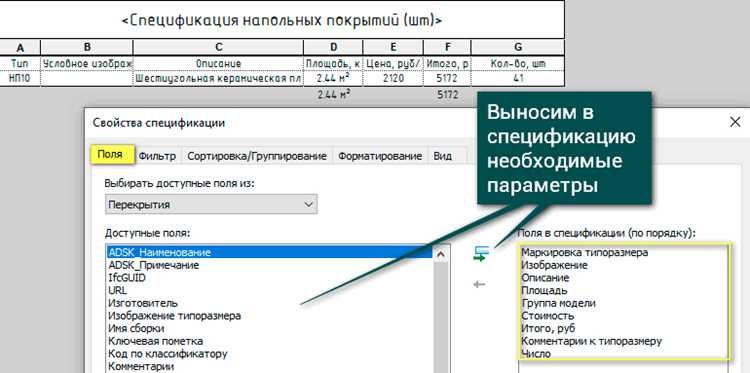Select Код по классификатору field

tap(270, 354)
